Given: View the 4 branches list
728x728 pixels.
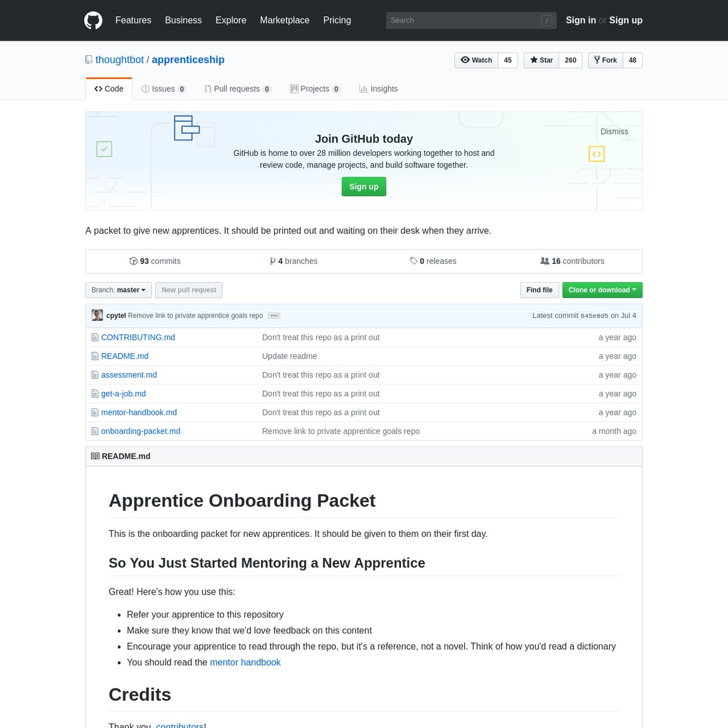Looking at the screenshot, I should click(294, 261).
